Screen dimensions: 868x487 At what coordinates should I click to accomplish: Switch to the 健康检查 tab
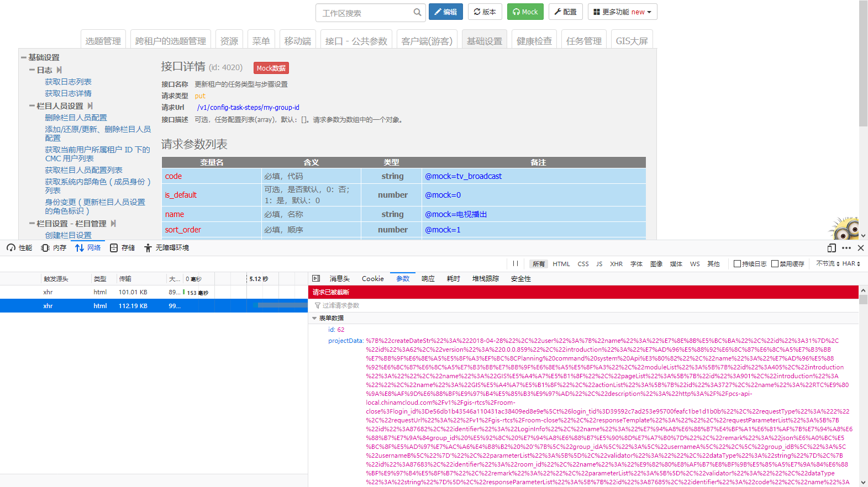click(534, 39)
